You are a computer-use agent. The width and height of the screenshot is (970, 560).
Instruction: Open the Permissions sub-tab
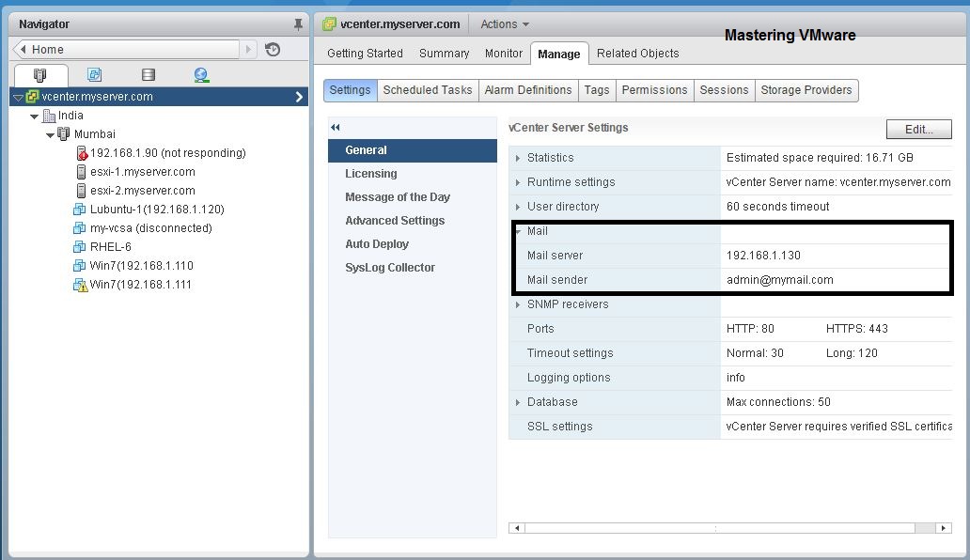pyautogui.click(x=654, y=89)
